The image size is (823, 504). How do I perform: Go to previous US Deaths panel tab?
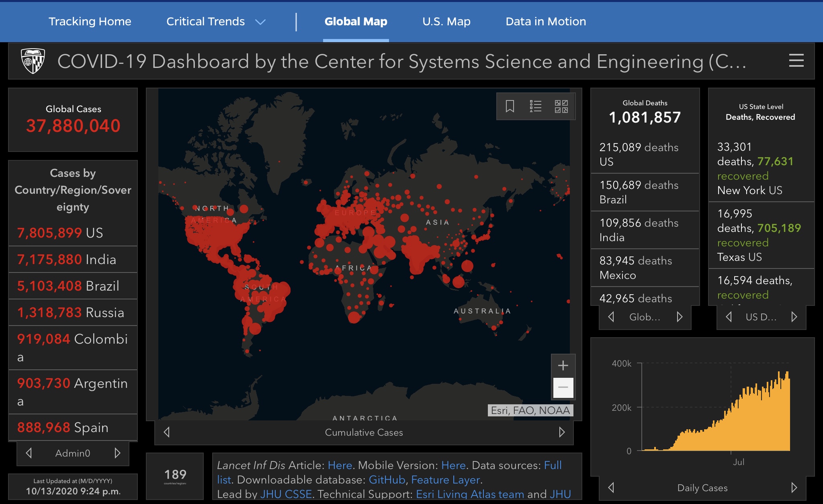[x=729, y=317]
